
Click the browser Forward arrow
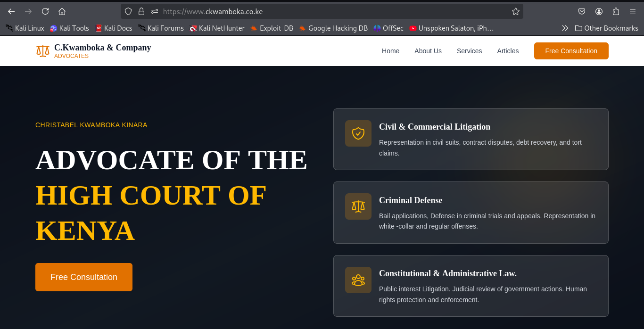click(28, 11)
